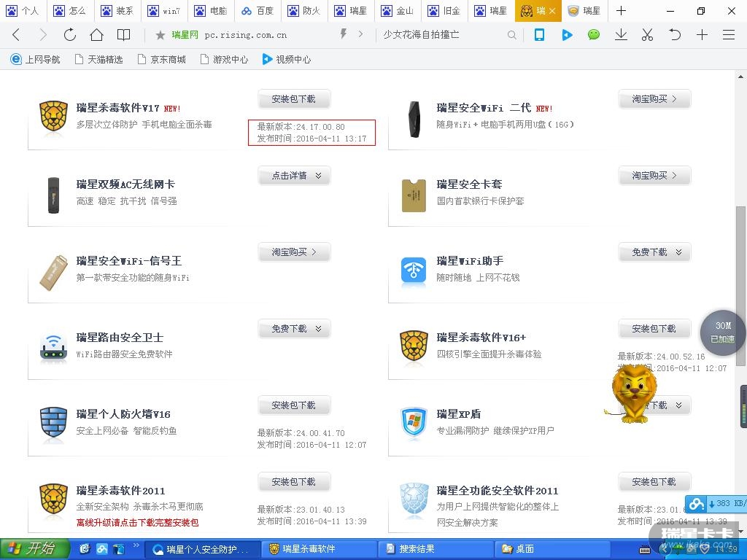Viewport: 747px width, 560px height.
Task: Click the address bar pc.rising.com.cn
Action: [246, 35]
